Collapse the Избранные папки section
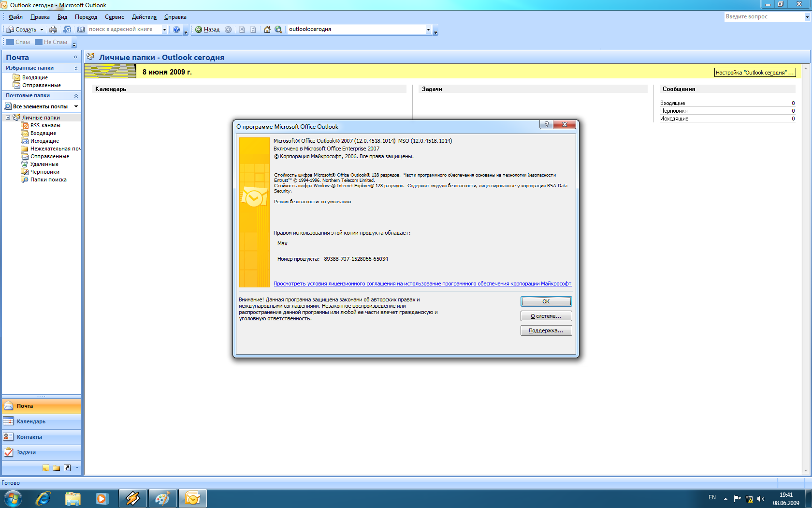Screen dimensions: 812x508 pos(76,68)
